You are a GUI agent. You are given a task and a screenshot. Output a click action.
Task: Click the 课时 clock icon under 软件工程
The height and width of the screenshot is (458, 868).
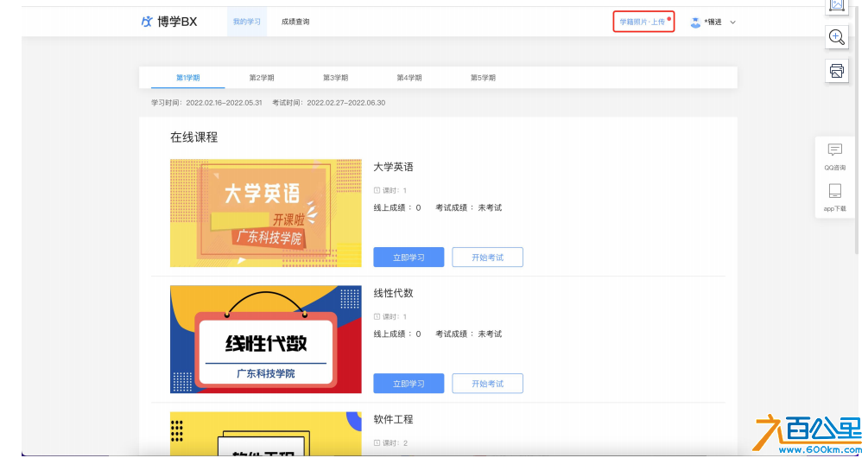pyautogui.click(x=377, y=442)
